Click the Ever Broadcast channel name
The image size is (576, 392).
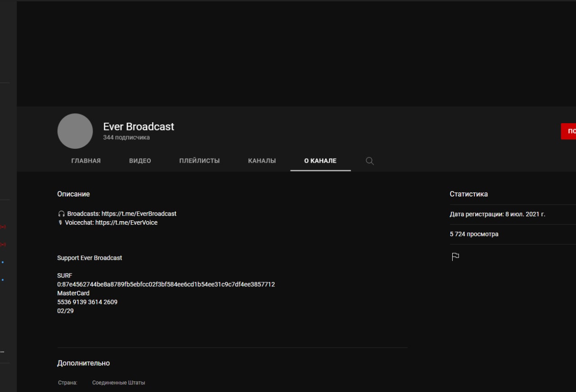139,127
